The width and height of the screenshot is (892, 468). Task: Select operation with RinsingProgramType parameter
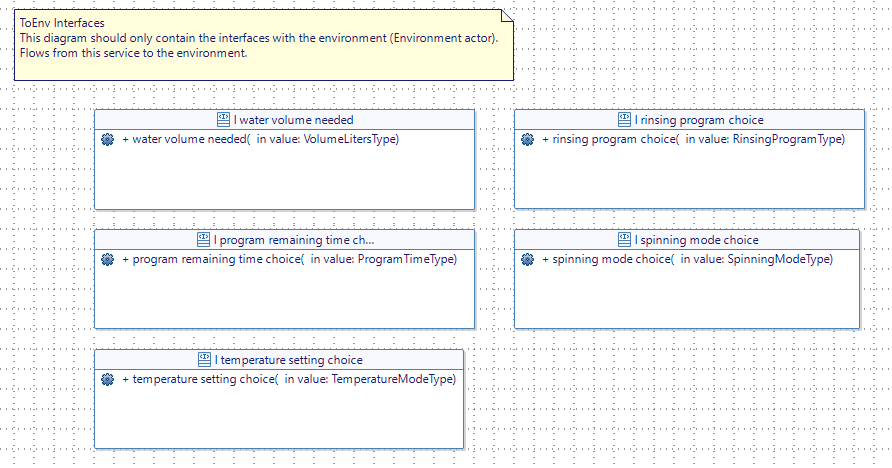(x=693, y=139)
